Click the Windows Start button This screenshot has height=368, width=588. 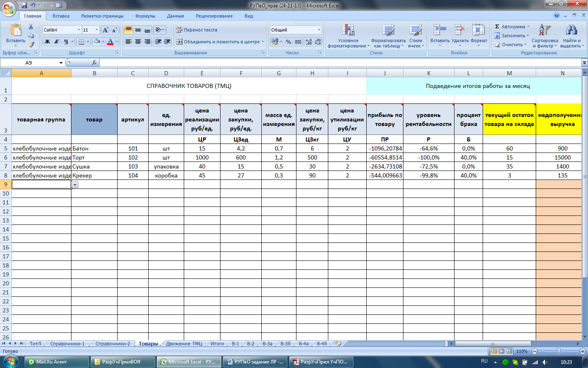[10, 362]
